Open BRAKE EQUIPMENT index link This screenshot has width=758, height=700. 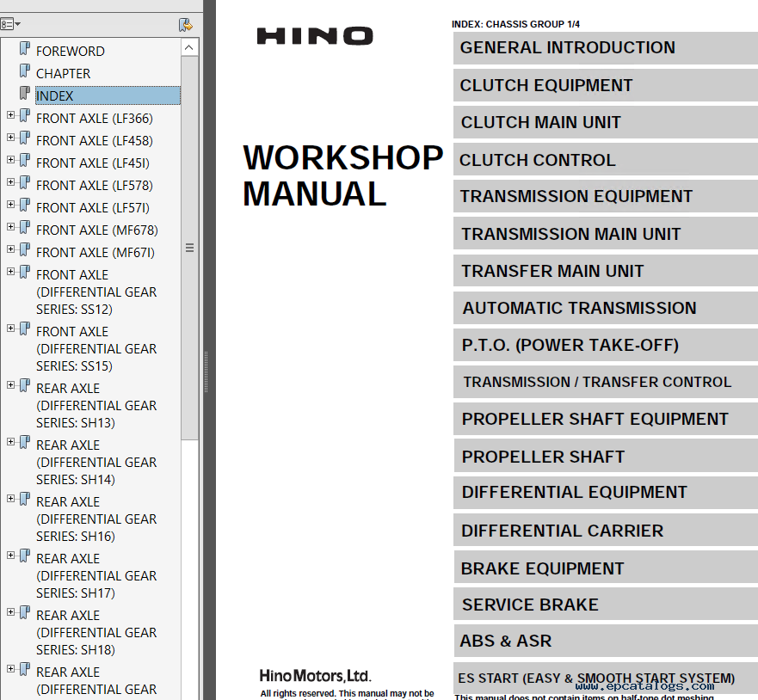coord(605,568)
